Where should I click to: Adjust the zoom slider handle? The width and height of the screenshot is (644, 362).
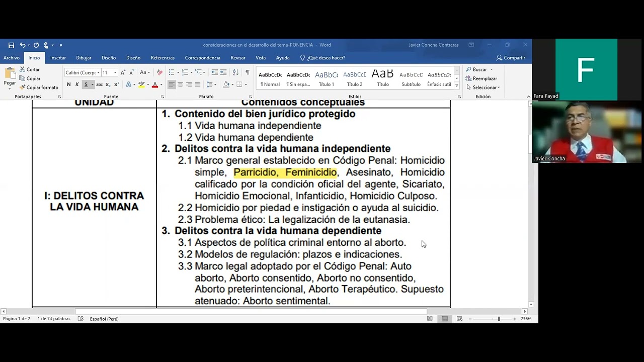(499, 319)
